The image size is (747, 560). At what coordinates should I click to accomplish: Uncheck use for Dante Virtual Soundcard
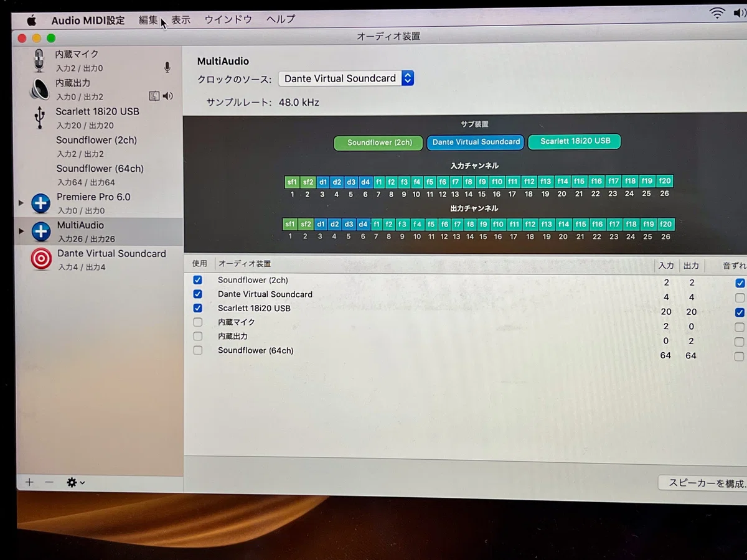pos(197,294)
